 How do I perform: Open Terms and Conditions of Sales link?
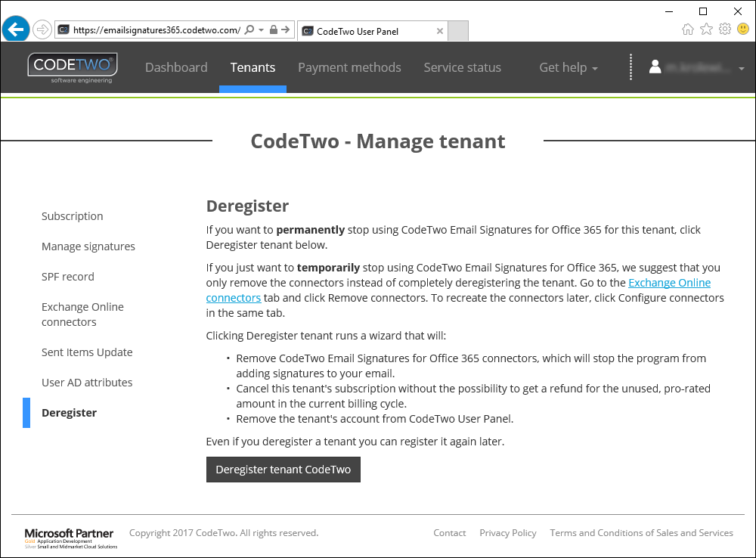point(641,533)
